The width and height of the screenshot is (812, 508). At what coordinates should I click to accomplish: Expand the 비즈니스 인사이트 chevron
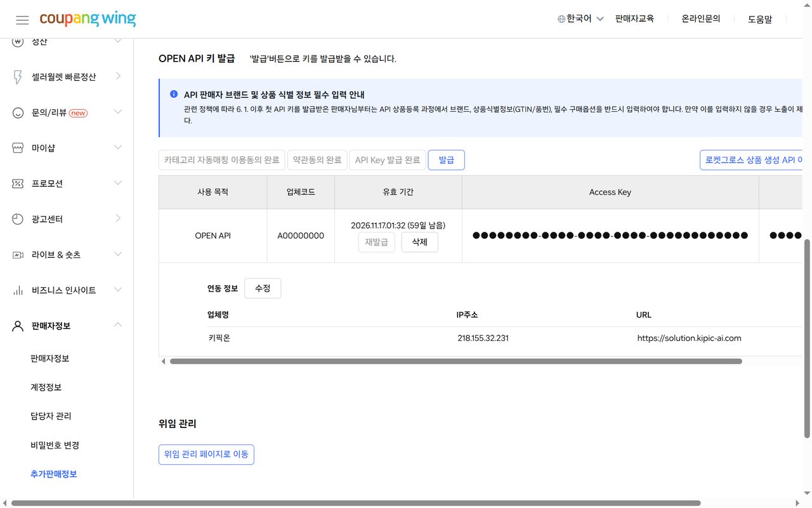[118, 290]
